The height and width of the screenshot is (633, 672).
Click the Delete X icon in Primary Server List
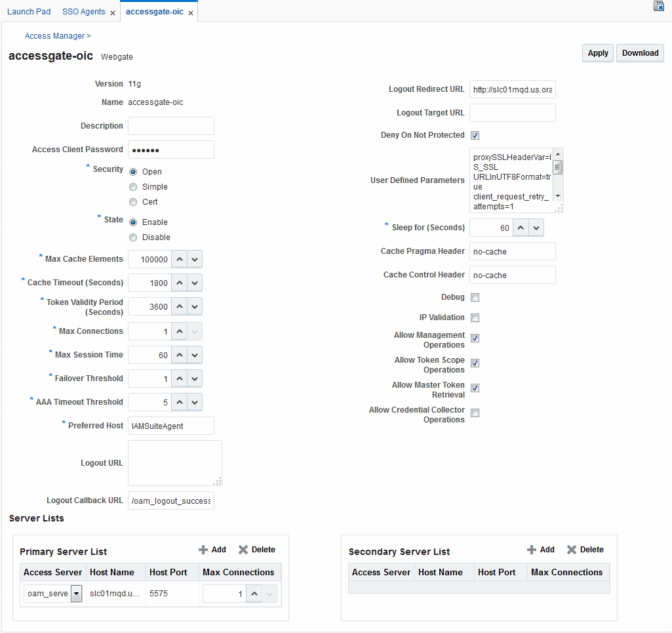coord(243,550)
